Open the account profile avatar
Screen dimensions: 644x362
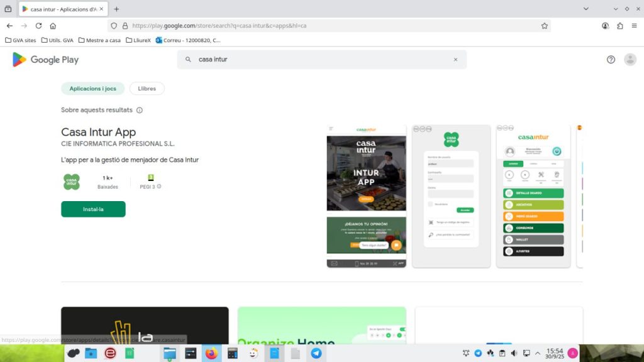[x=630, y=60]
